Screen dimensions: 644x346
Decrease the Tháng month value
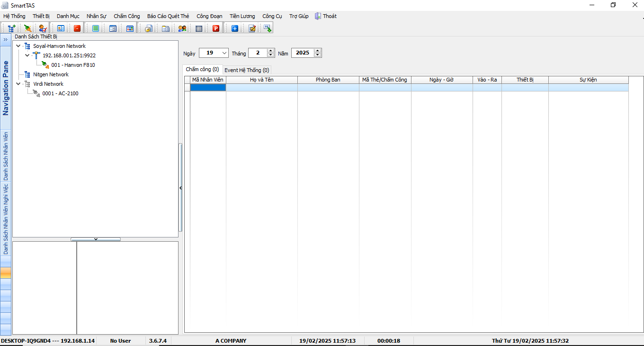coord(270,55)
